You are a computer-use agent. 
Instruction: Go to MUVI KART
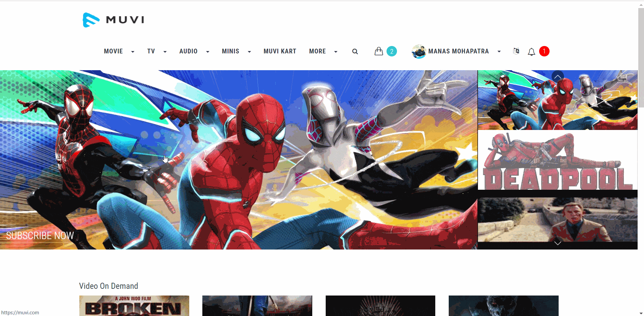[x=280, y=51]
